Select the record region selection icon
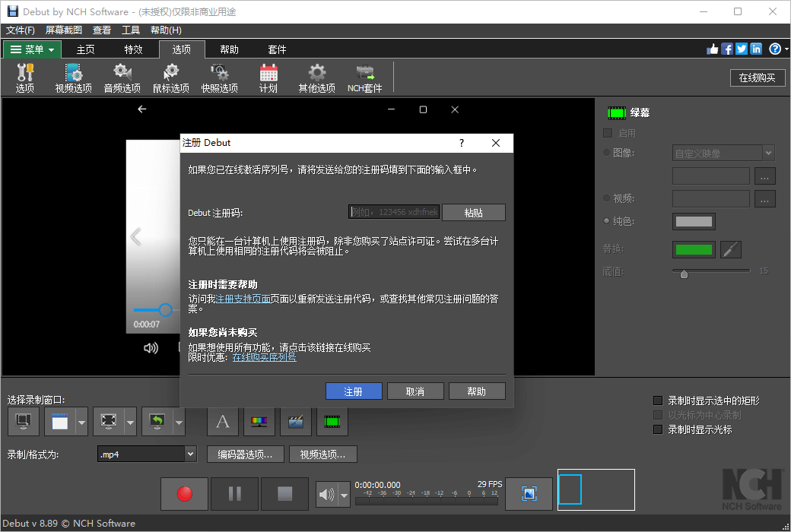791x532 pixels. [109, 421]
